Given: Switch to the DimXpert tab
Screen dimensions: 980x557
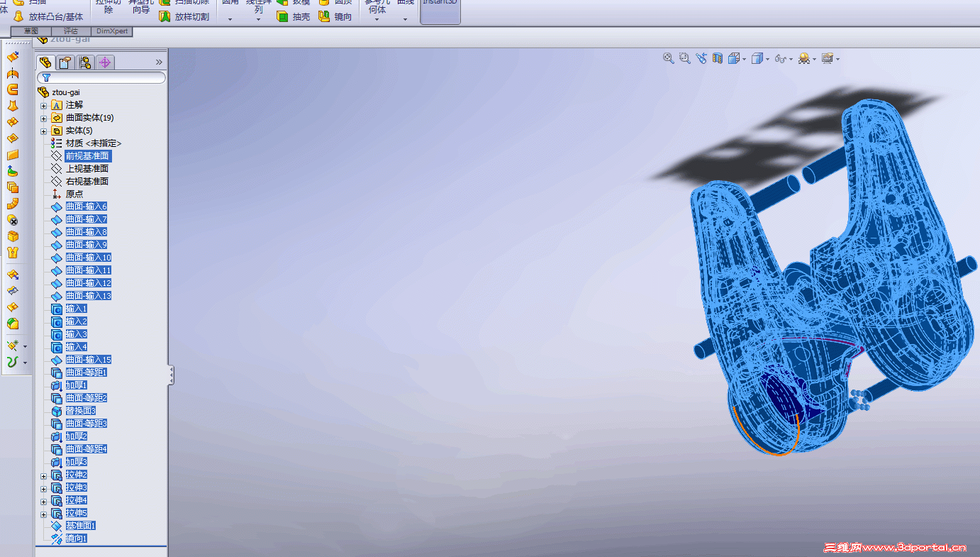Looking at the screenshot, I should coord(112,31).
